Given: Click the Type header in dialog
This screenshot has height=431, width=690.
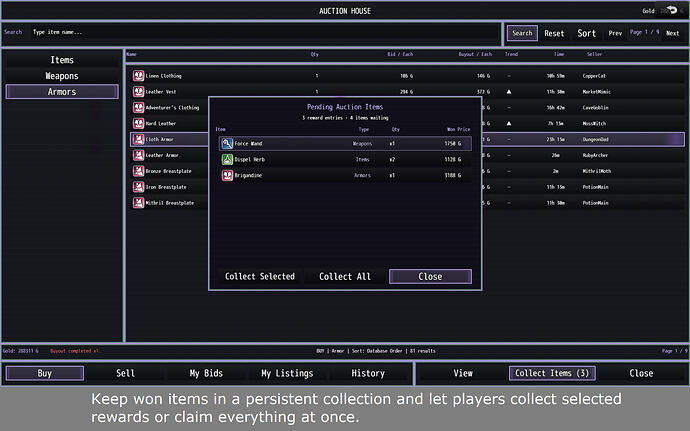Looking at the screenshot, I should click(363, 129).
